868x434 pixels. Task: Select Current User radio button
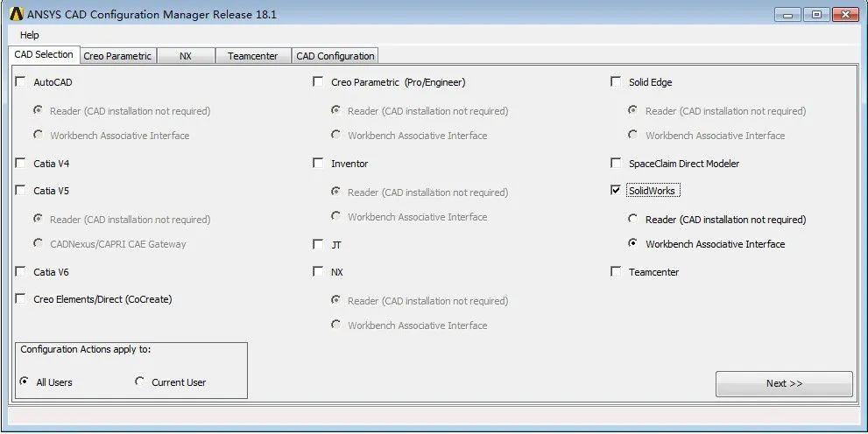(x=139, y=381)
